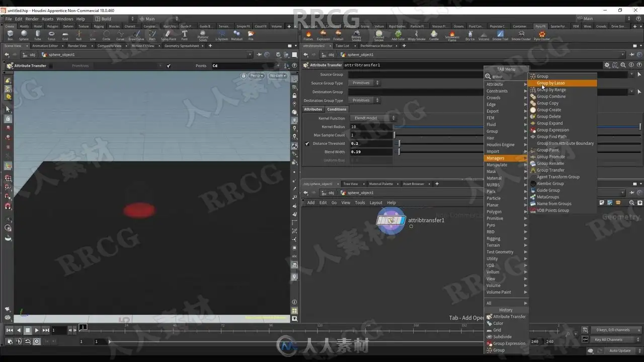Select the Sphere shelf tool
The image size is (644, 362).
(24, 35)
